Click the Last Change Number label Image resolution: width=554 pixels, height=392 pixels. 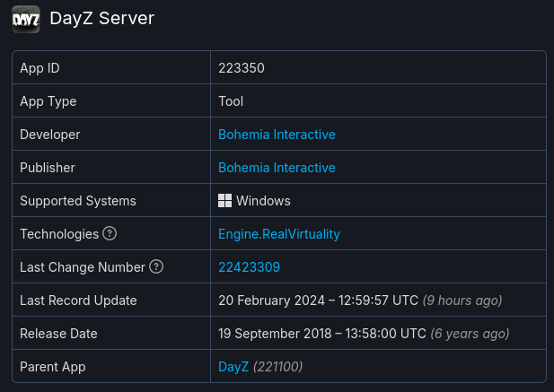click(83, 267)
